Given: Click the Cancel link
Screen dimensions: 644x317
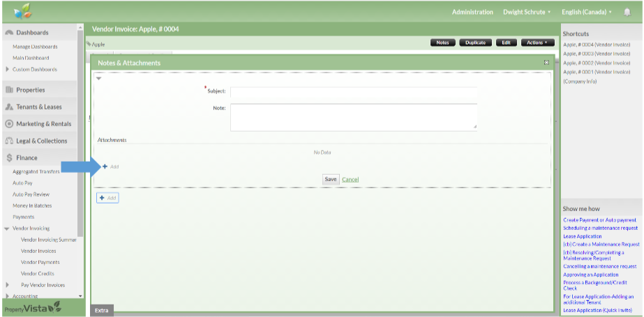Looking at the screenshot, I should pyautogui.click(x=350, y=179).
